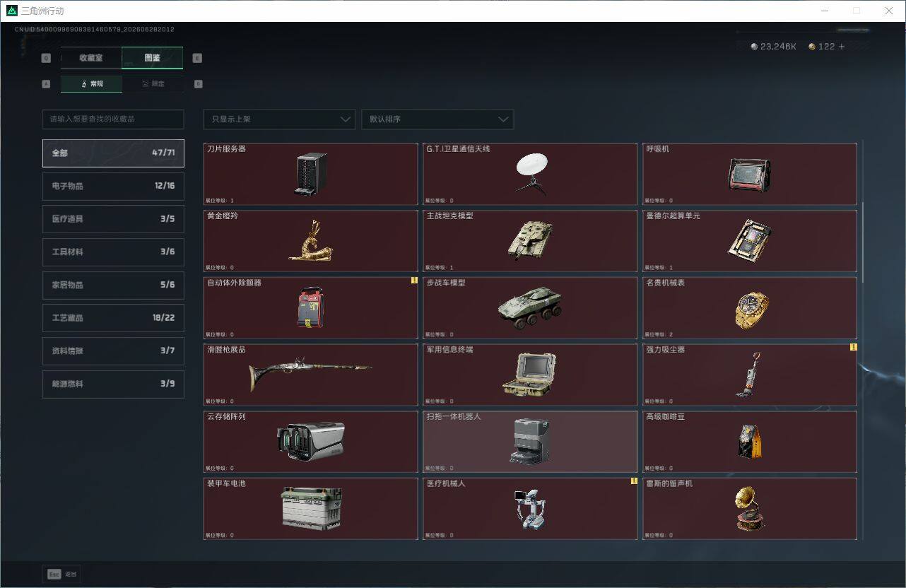This screenshot has height=588, width=906.
Task: Switch to the 收藏室 tab
Action: coord(91,58)
